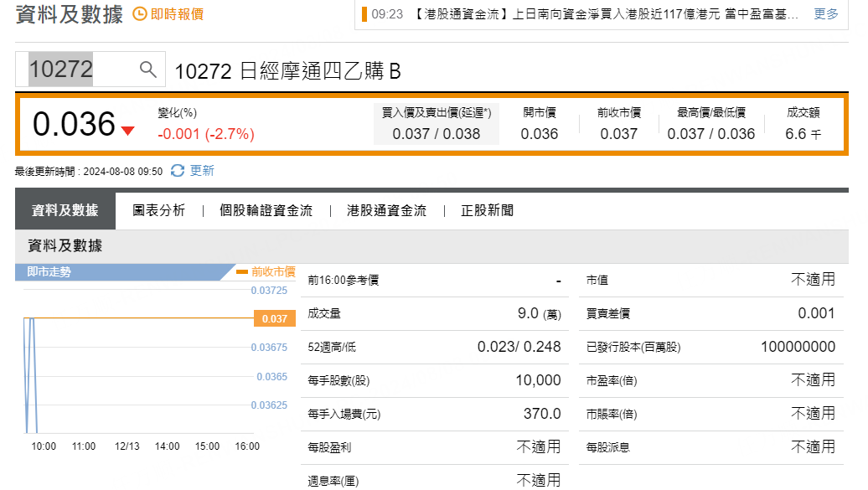This screenshot has height=490, width=868.
Task: Click the 買賣差價 value 0.001
Action: pyautogui.click(x=817, y=313)
